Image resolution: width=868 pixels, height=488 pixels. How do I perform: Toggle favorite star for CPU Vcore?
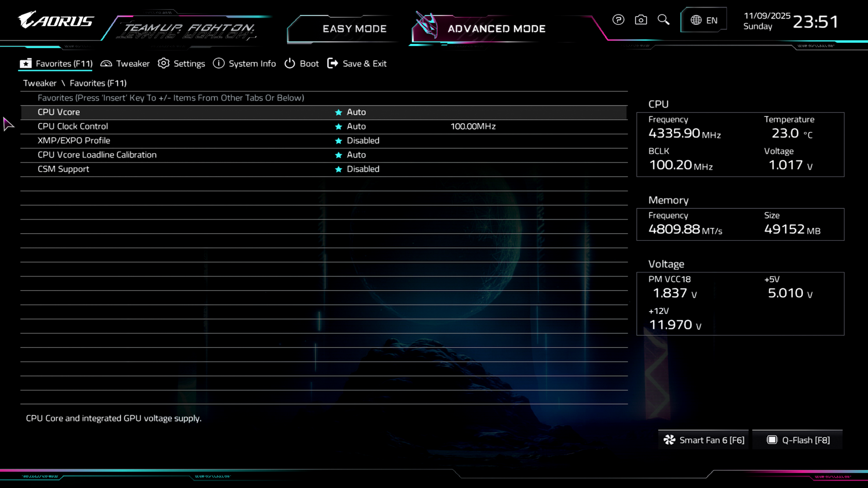click(338, 113)
